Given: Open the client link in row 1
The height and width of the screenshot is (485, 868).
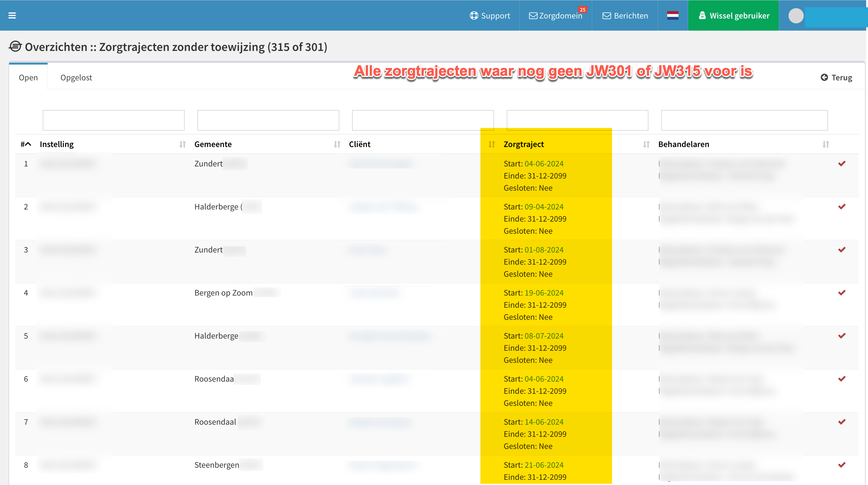Looking at the screenshot, I should pos(380,164).
